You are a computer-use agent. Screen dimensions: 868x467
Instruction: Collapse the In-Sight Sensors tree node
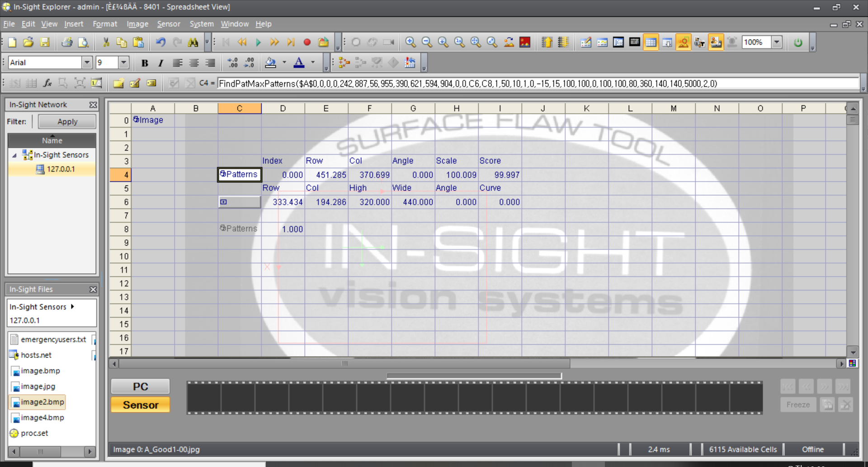tap(14, 155)
